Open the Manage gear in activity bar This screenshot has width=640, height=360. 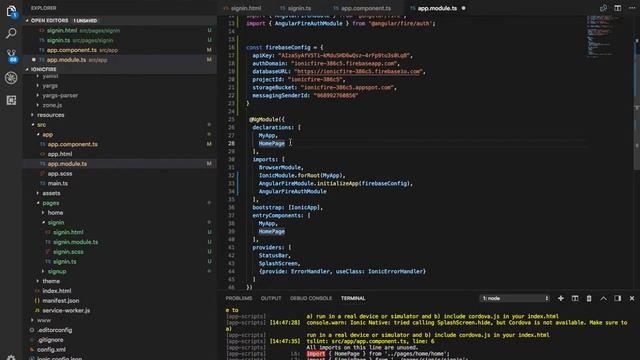11,357
